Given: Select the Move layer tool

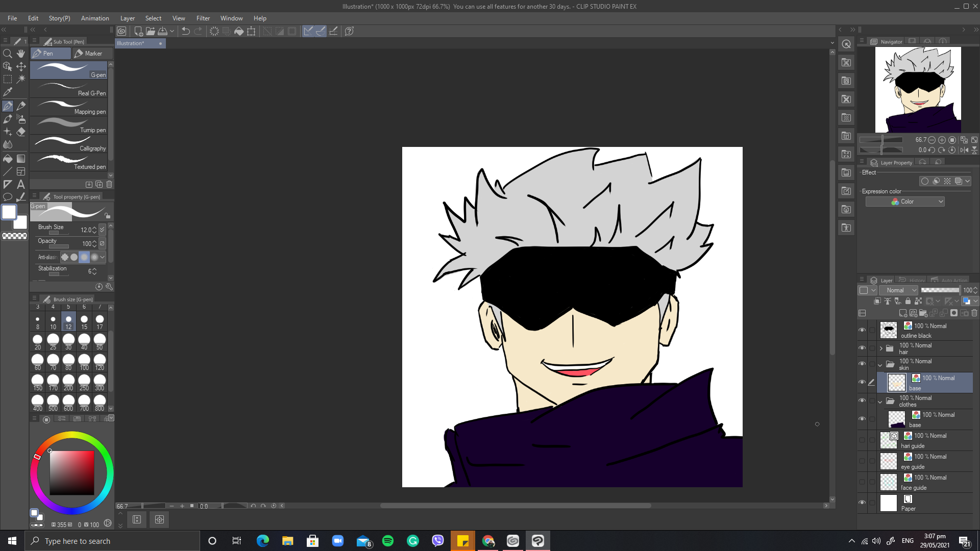Looking at the screenshot, I should pos(21,66).
